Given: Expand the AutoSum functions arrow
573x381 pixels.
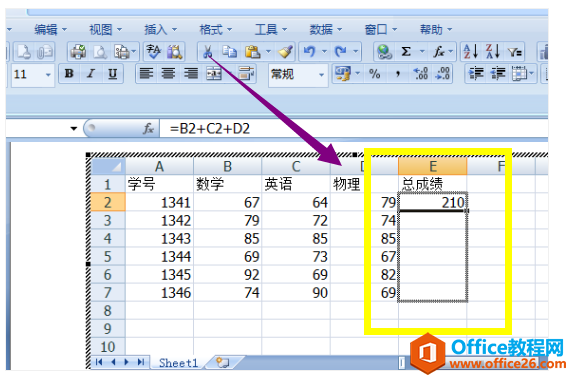Looking at the screenshot, I should 422,52.
